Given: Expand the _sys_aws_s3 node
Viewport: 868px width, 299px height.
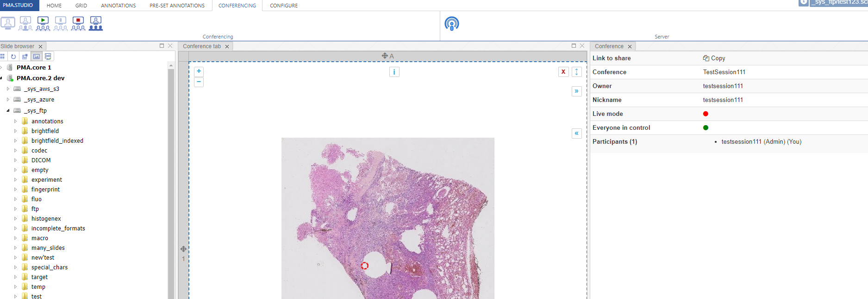Looking at the screenshot, I should [8, 89].
